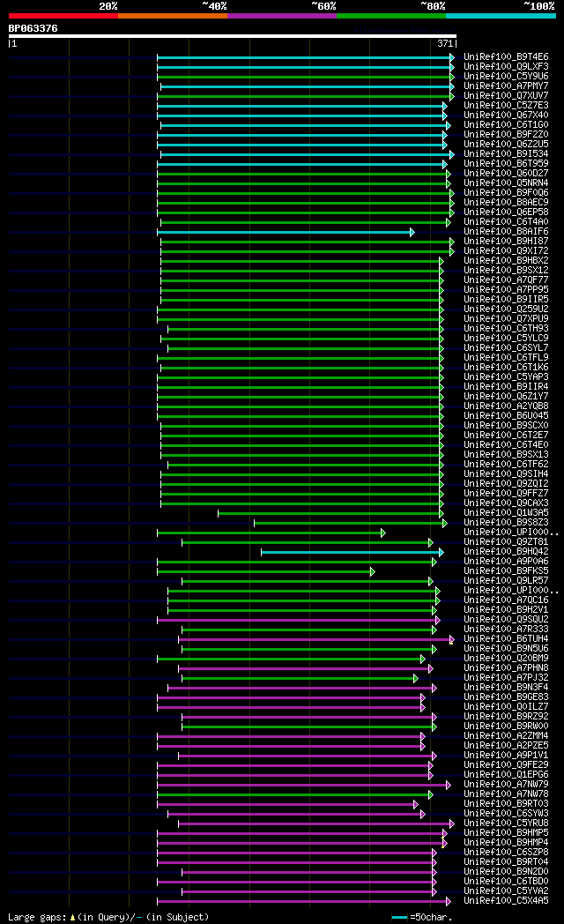Click the cyan bar for UniRef100_B9HQ42
Screen dimensions: 564x924
point(352,553)
